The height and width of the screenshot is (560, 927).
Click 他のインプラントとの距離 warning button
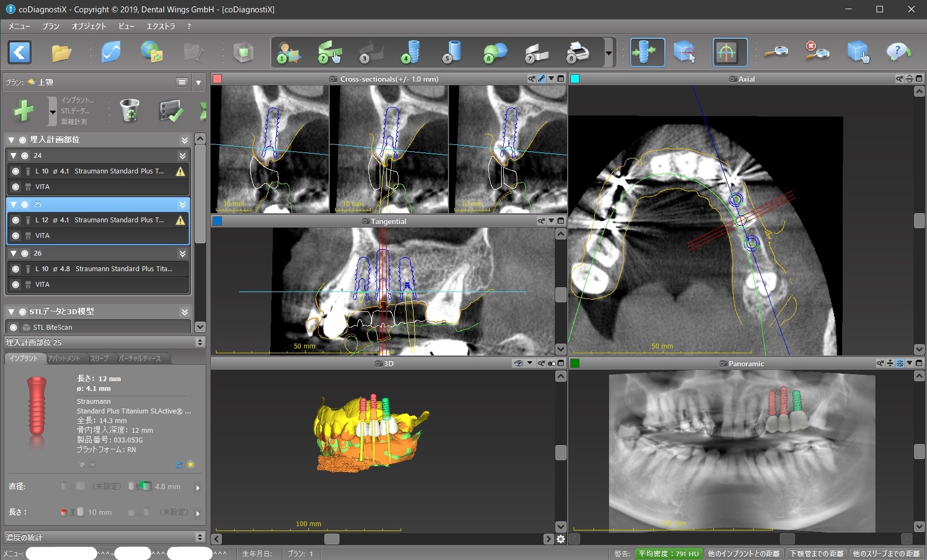click(x=743, y=554)
